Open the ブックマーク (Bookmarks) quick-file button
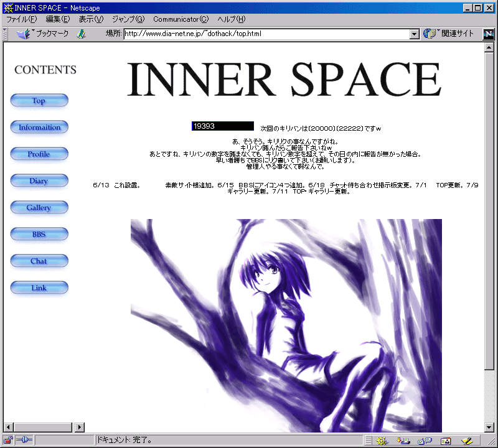498x448 pixels. click(42, 34)
